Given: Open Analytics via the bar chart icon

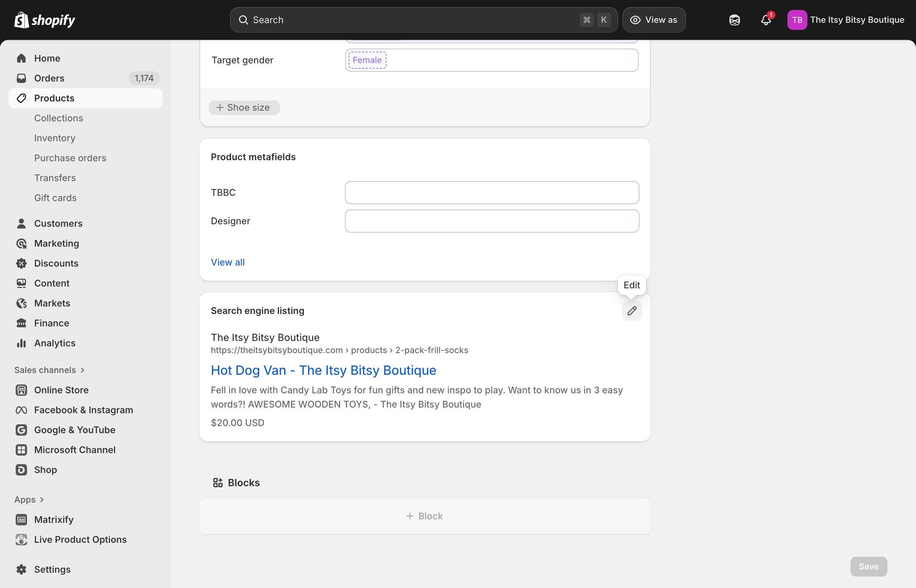Looking at the screenshot, I should [x=21, y=343].
